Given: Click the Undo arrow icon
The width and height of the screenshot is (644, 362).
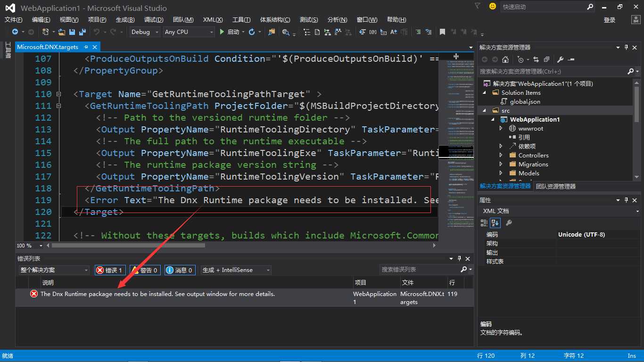Looking at the screenshot, I should (97, 32).
